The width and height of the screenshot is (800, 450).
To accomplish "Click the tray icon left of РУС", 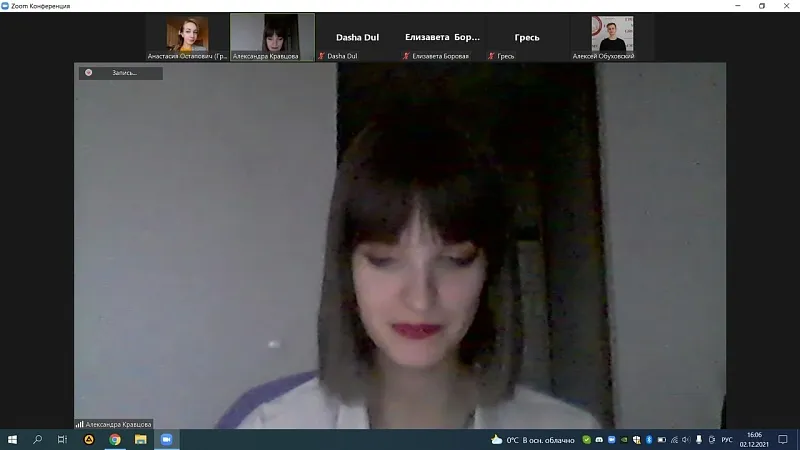I will click(x=712, y=440).
